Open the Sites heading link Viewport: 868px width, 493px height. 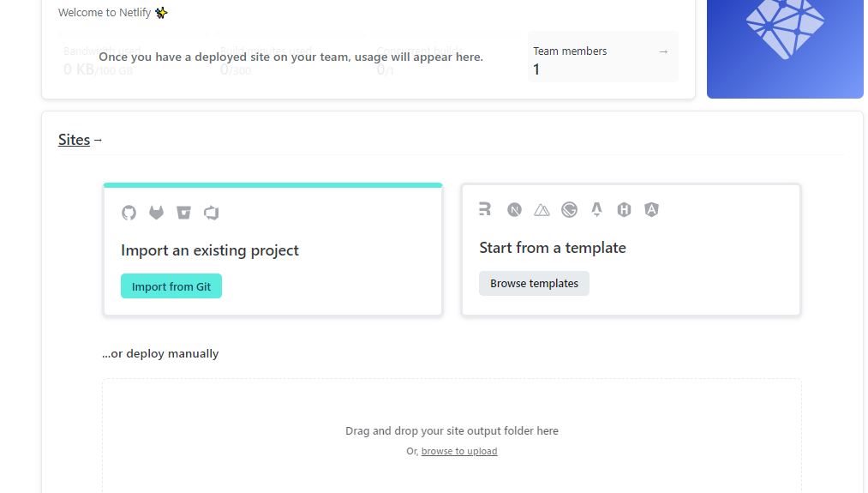pos(75,140)
